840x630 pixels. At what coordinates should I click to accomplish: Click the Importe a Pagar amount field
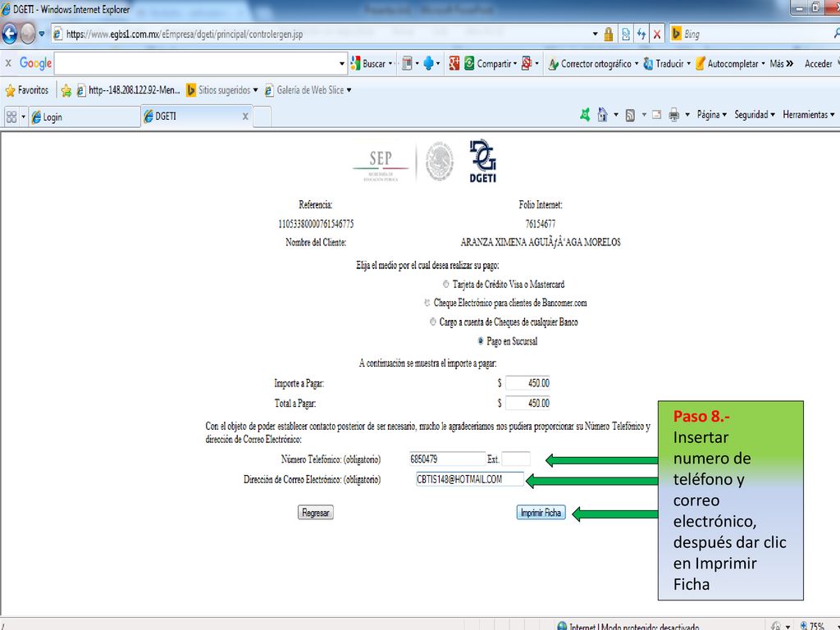coord(527,383)
